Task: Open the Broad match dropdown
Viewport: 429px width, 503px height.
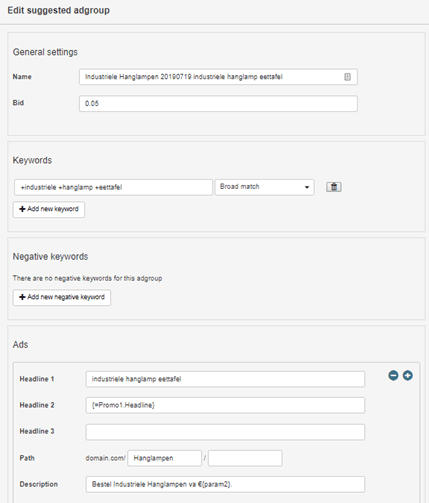Action: pos(265,187)
